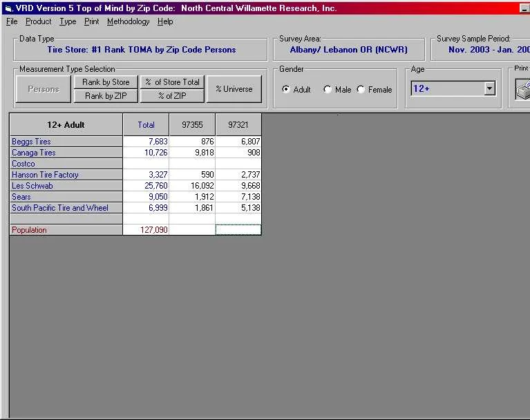Click the 97355 zip column header
The height and width of the screenshot is (420, 530).
tap(192, 124)
